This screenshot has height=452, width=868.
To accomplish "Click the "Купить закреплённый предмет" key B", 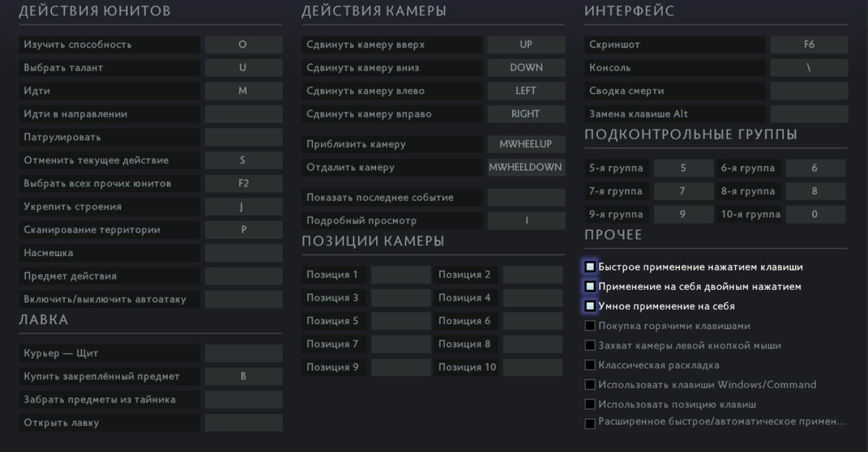I will (244, 377).
